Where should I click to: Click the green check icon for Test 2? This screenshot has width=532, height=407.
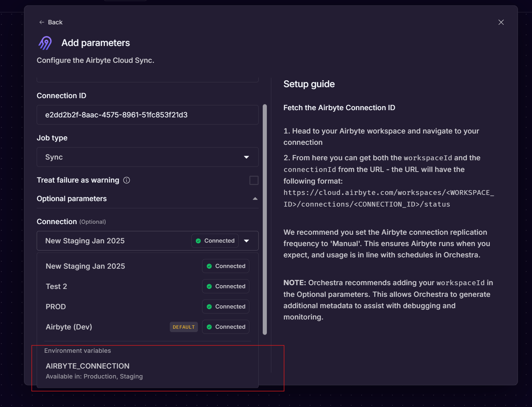coord(209,287)
